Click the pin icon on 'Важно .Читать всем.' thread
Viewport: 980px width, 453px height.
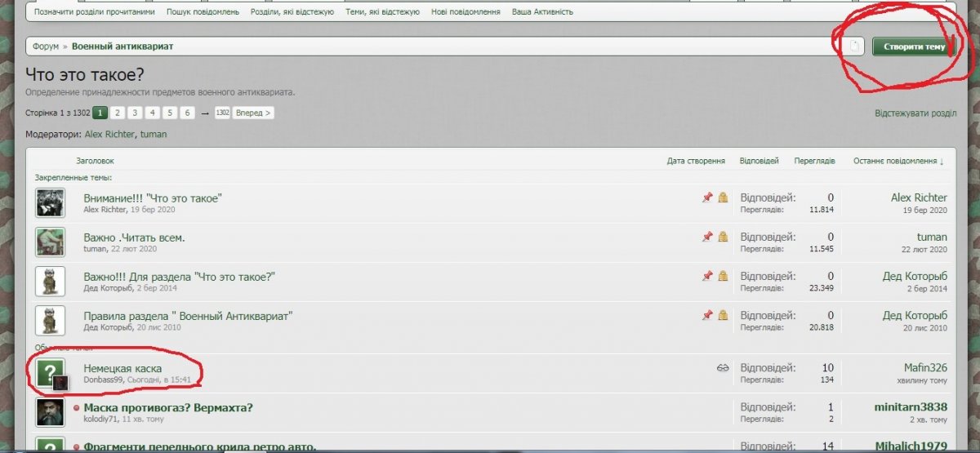click(x=707, y=237)
